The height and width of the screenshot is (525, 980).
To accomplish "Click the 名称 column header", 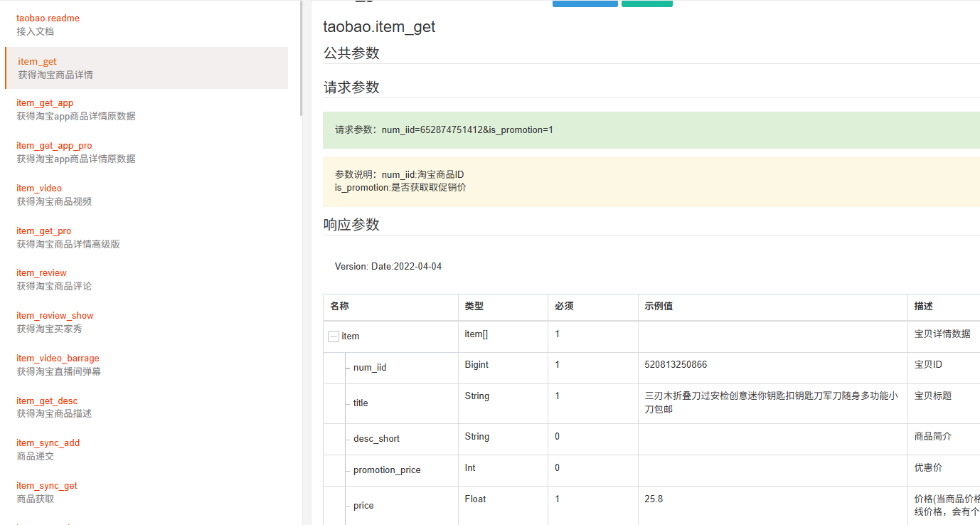I will pos(339,307).
